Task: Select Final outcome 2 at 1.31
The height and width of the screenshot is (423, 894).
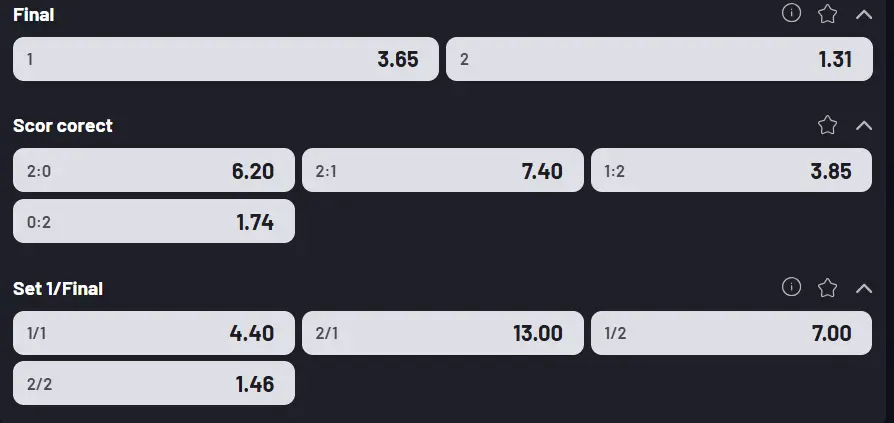Action: pos(659,59)
